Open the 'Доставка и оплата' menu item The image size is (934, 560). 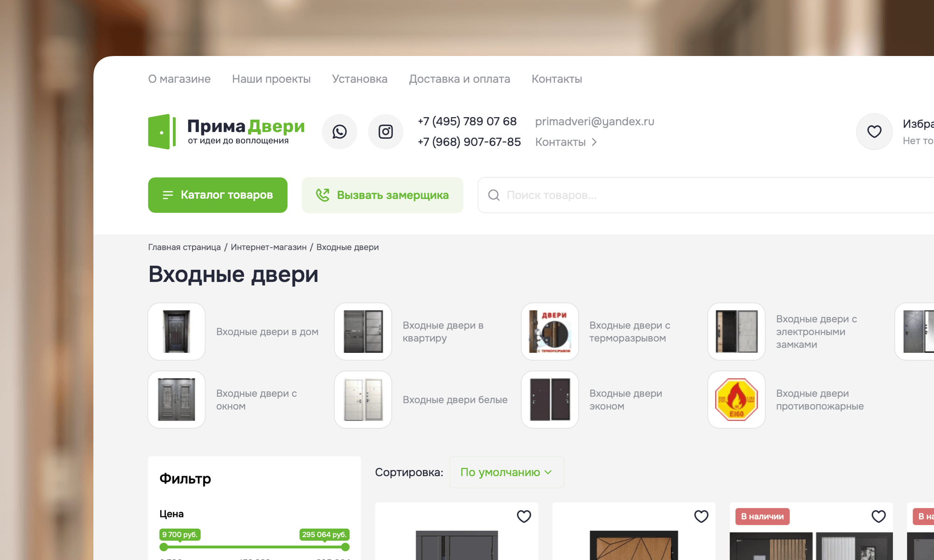pyautogui.click(x=459, y=79)
